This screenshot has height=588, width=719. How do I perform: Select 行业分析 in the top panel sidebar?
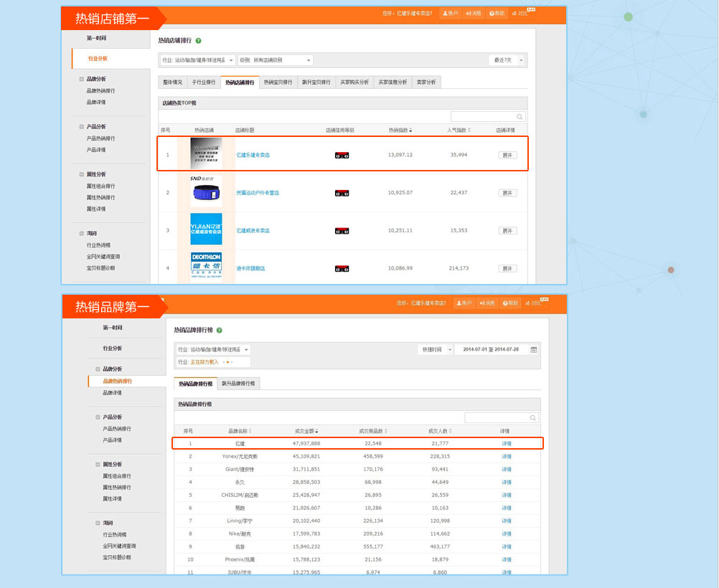click(x=98, y=59)
